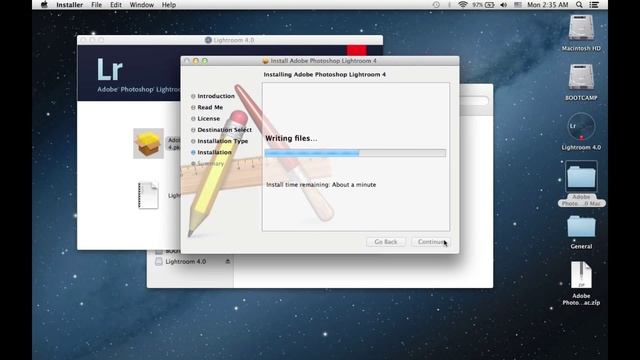Click the Installing Adobe Photoshop Lightroom 4 heading
This screenshot has width=640, height=360.
(324, 75)
